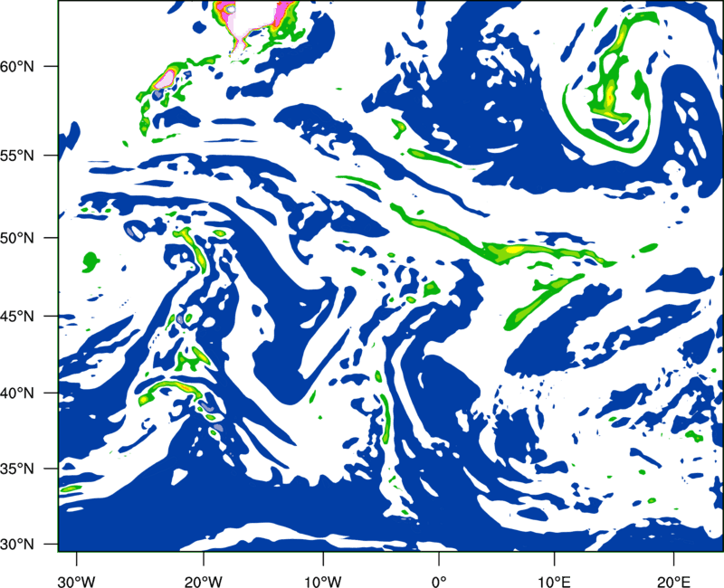Click the 30°N latitude label
Image resolution: width=724 pixels, height=588 pixels.
point(17,545)
